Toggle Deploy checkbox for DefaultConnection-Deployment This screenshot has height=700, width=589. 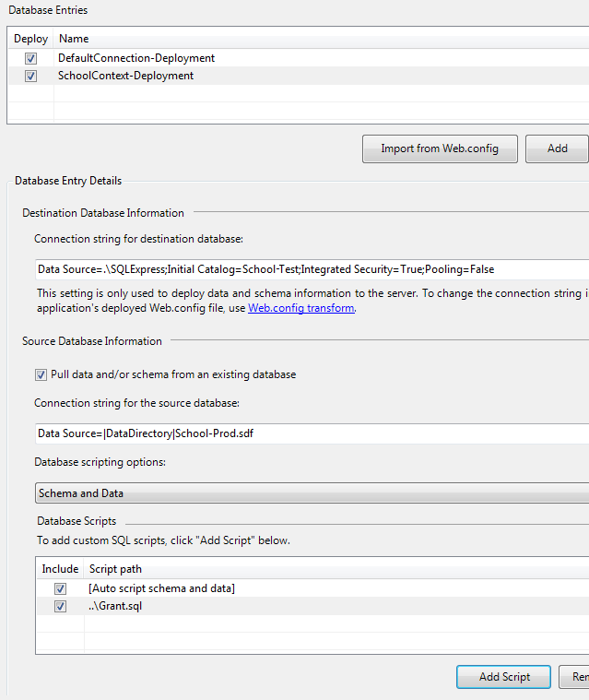[x=31, y=58]
